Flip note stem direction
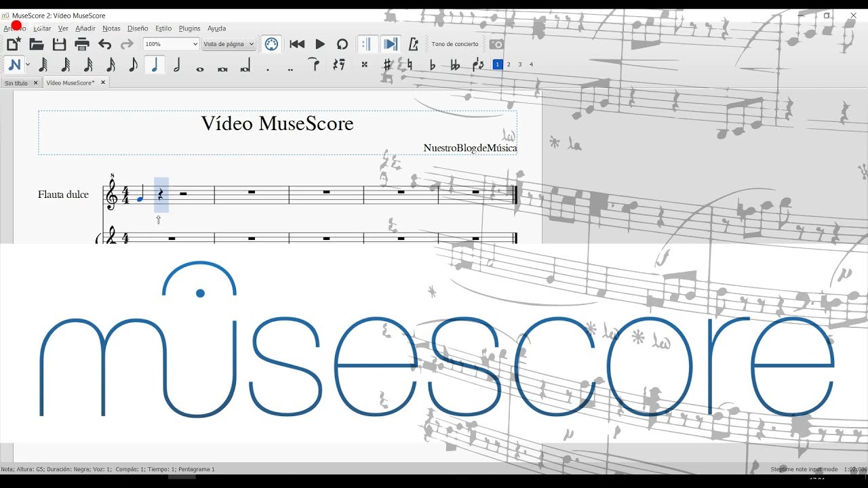868x488 pixels. 478,64
